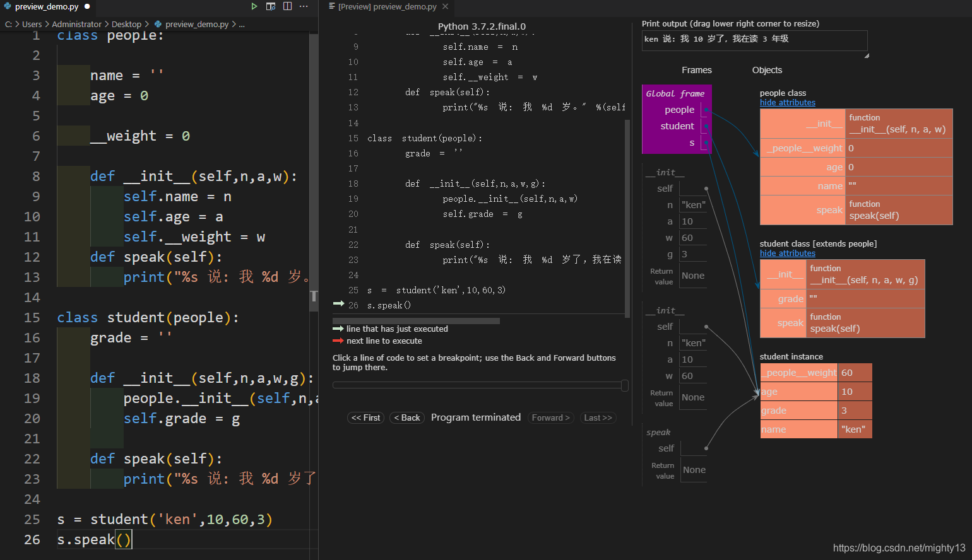
Task: Switch to the [Preview] preview_demo.py tab
Action: pos(387,6)
